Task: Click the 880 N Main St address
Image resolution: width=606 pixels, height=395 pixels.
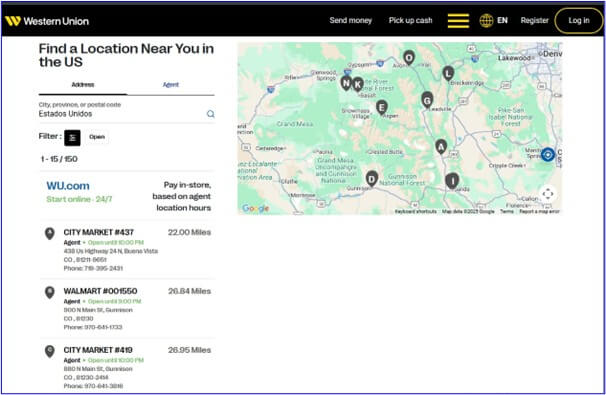Action: [98, 369]
